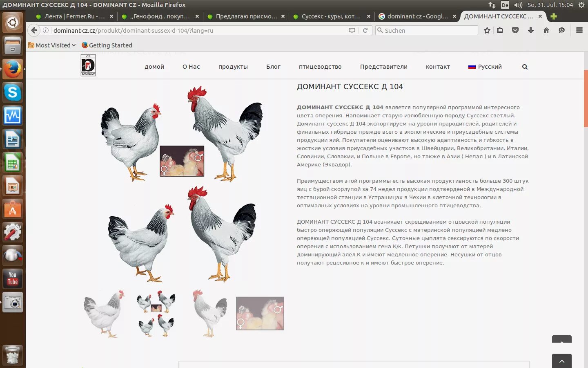Open the De keyboard layout indicator
The height and width of the screenshot is (368, 588).
pyautogui.click(x=505, y=5)
